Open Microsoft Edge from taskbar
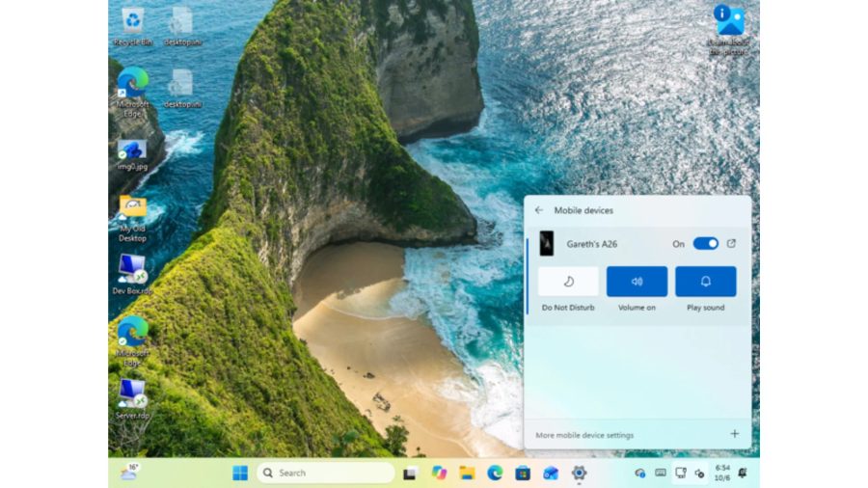This screenshot has height=488, width=868. (495, 474)
